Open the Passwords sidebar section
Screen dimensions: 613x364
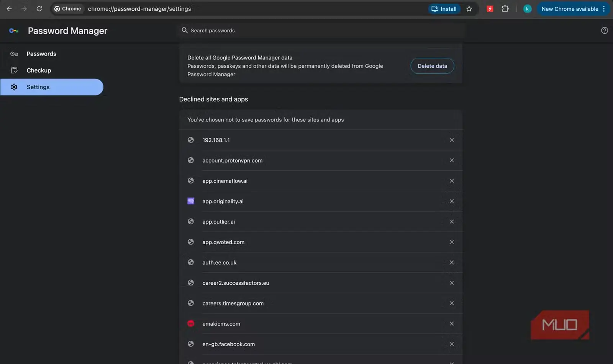52,54
